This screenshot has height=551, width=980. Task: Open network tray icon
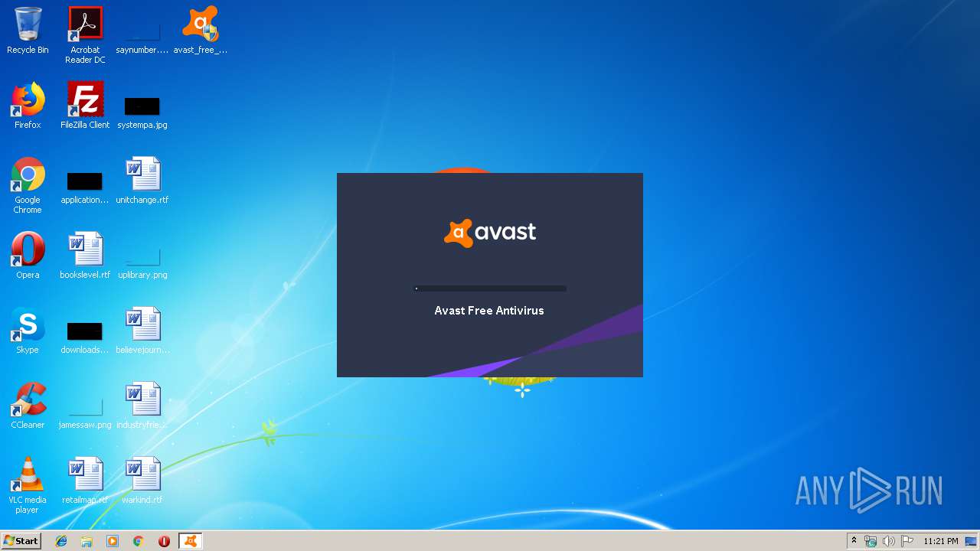871,541
